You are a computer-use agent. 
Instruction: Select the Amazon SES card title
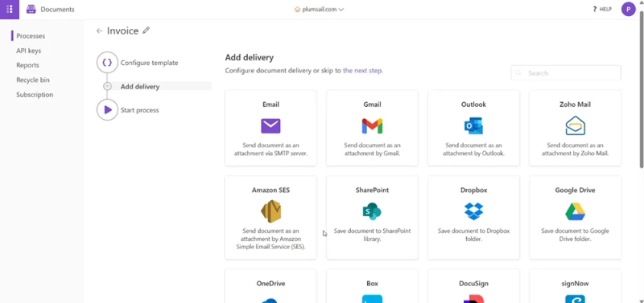pos(270,190)
